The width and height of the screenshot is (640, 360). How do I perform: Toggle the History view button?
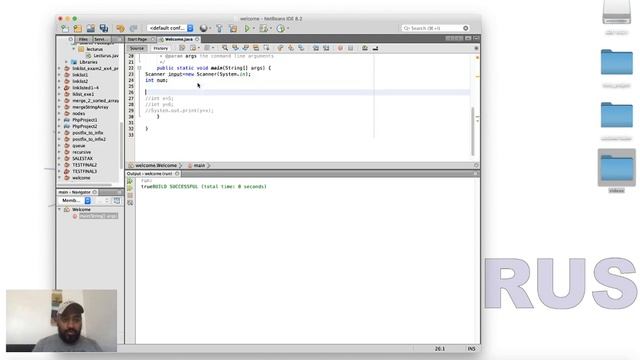point(160,48)
